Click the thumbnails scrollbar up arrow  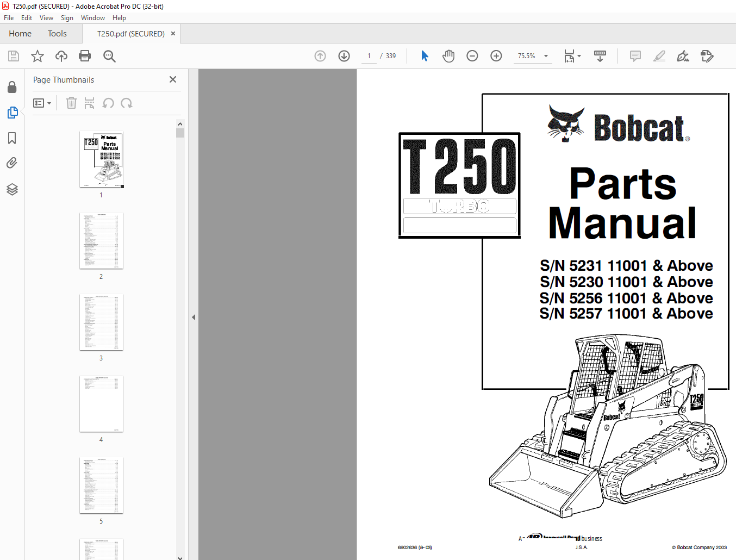click(180, 124)
